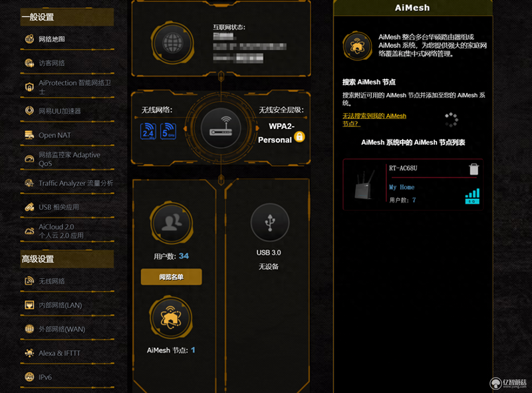This screenshot has width=532, height=393.
Task: Click the USB 3.0 device icon
Action: [270, 223]
